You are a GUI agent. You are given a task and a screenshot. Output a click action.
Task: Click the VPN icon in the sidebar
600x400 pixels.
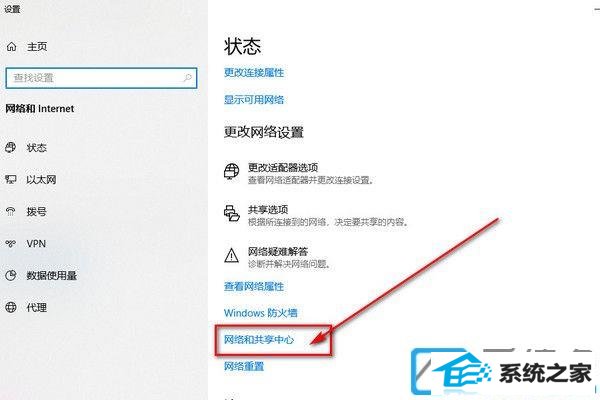(x=11, y=243)
